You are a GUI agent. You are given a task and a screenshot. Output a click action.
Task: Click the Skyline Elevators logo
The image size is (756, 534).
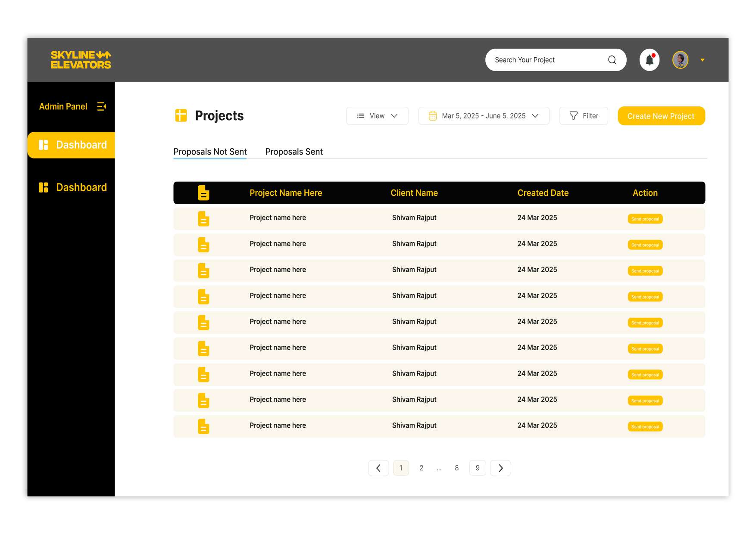pyautogui.click(x=81, y=60)
